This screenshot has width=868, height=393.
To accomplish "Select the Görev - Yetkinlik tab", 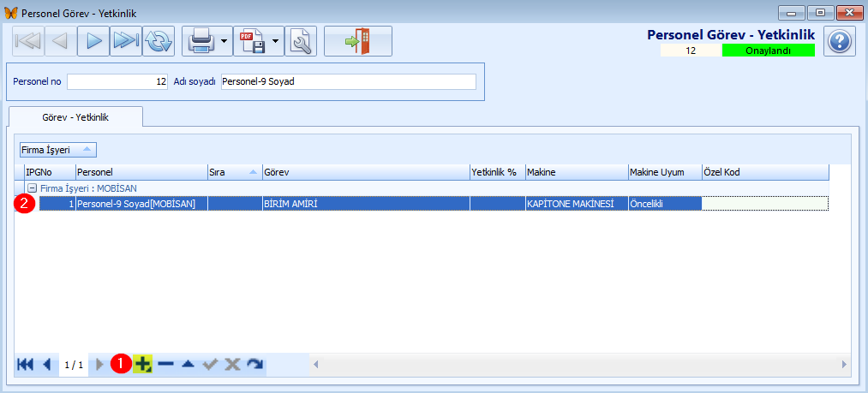I will tap(76, 116).
